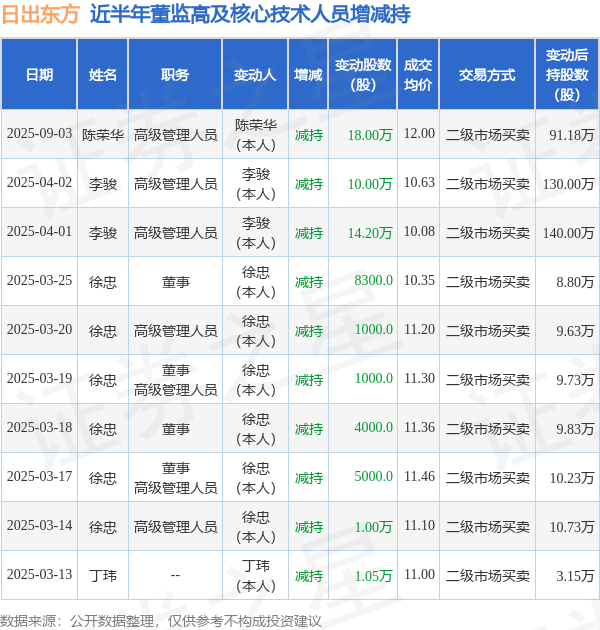This screenshot has height=630, width=600.
Task: Click the average price 11.36
Action: pyautogui.click(x=419, y=428)
